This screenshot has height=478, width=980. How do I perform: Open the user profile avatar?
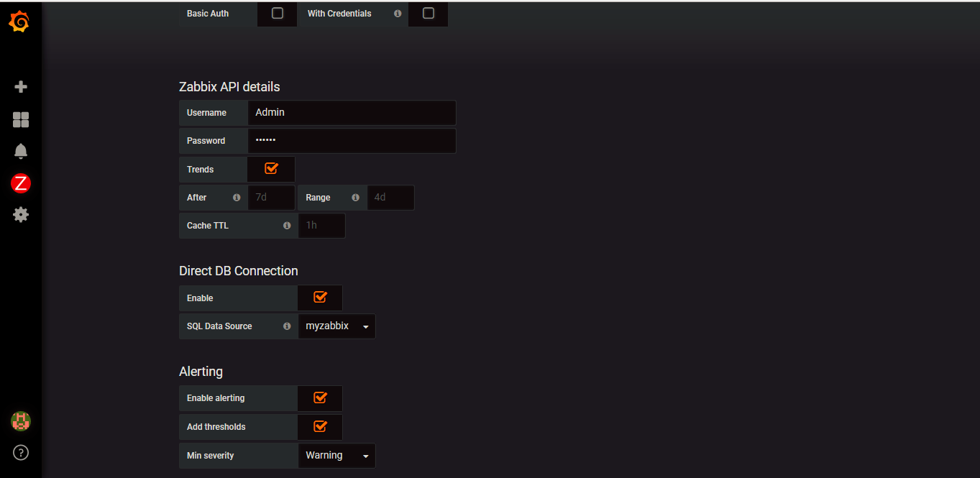(x=21, y=421)
